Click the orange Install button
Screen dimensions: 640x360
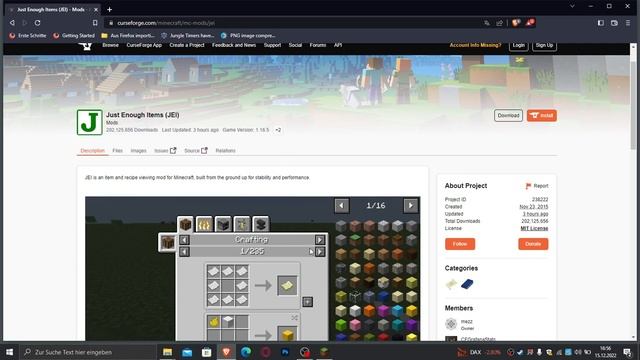(x=542, y=116)
